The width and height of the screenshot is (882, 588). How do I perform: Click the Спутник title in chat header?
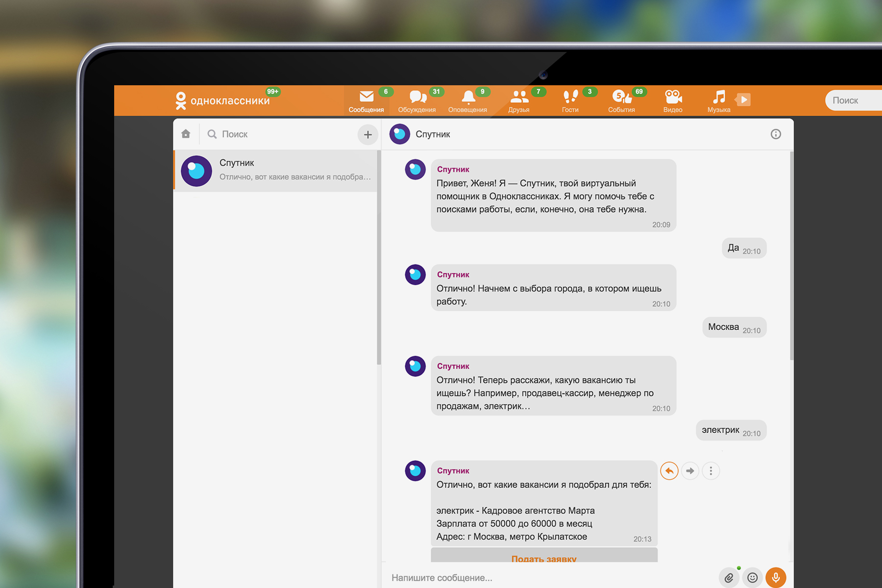433,134
